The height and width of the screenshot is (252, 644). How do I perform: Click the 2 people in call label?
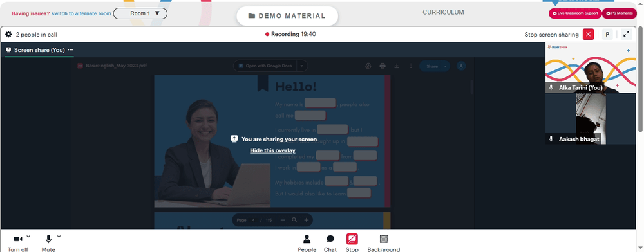pyautogui.click(x=36, y=35)
